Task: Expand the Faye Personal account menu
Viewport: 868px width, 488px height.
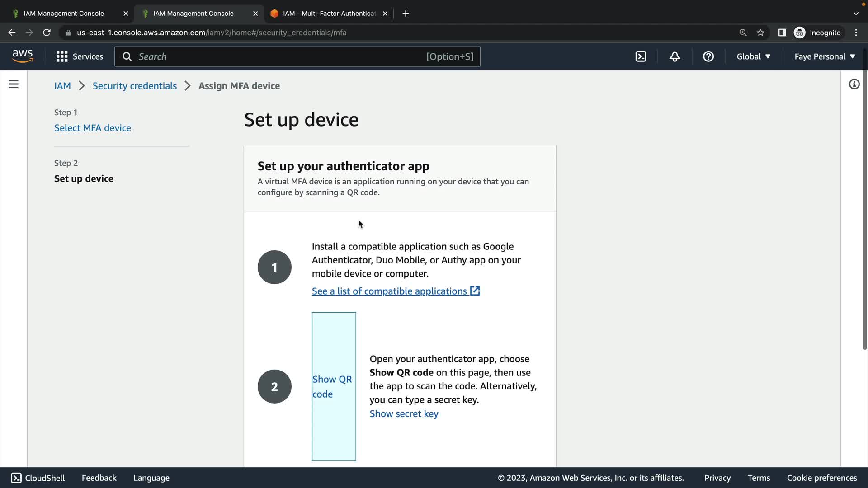Action: click(825, 56)
